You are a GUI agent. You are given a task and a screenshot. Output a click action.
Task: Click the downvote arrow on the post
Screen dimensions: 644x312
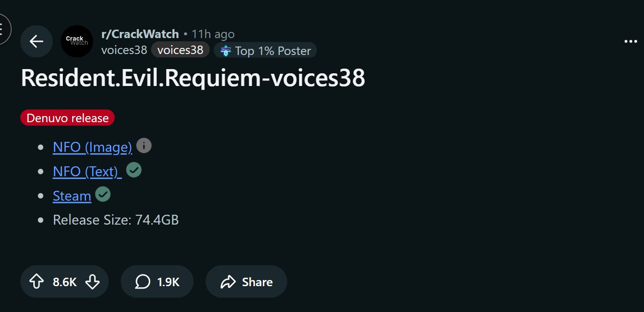[92, 281]
